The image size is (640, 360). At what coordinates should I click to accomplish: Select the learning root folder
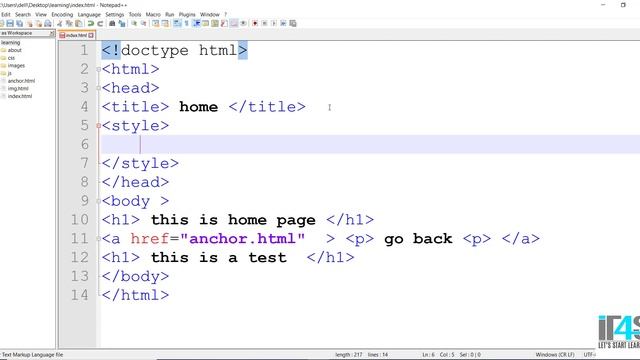10,42
